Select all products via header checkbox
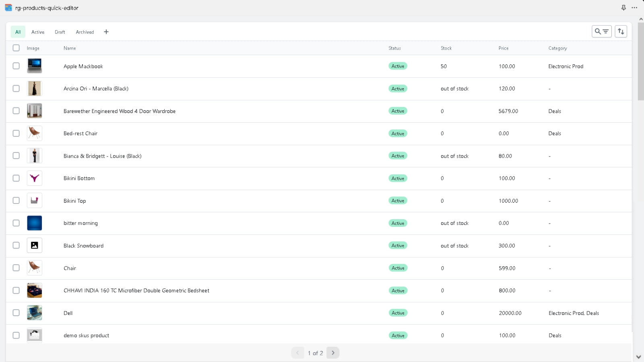This screenshot has height=362, width=644. 16,47
